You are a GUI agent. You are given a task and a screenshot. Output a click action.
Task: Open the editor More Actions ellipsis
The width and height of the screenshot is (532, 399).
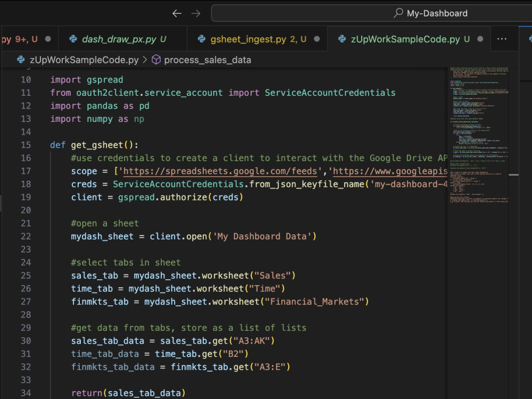click(x=502, y=39)
